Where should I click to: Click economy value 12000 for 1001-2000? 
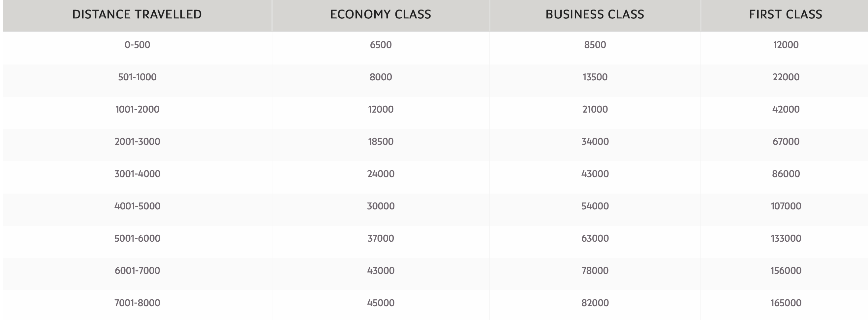pos(381,109)
